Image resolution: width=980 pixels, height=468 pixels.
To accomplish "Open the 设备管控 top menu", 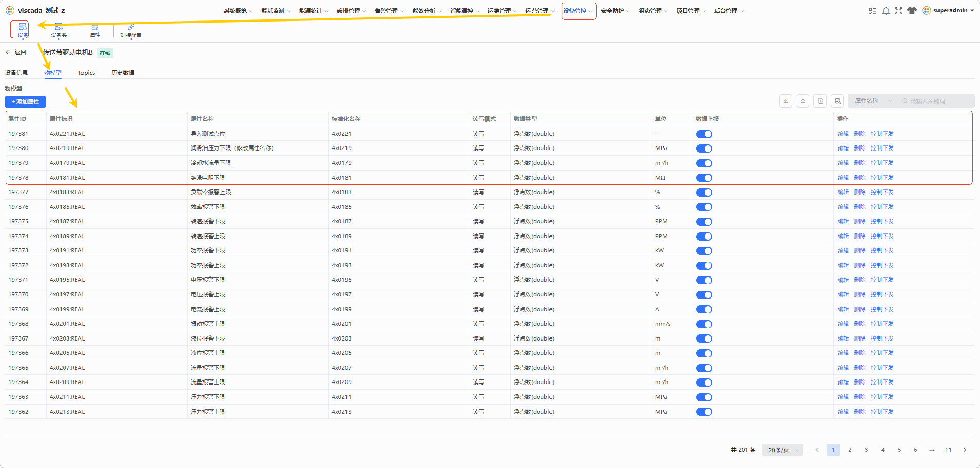I will [578, 11].
